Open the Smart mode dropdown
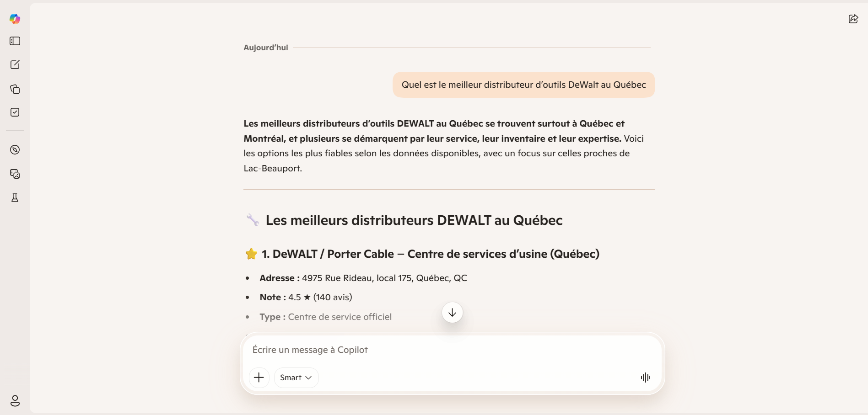This screenshot has width=868, height=415. 296,378
